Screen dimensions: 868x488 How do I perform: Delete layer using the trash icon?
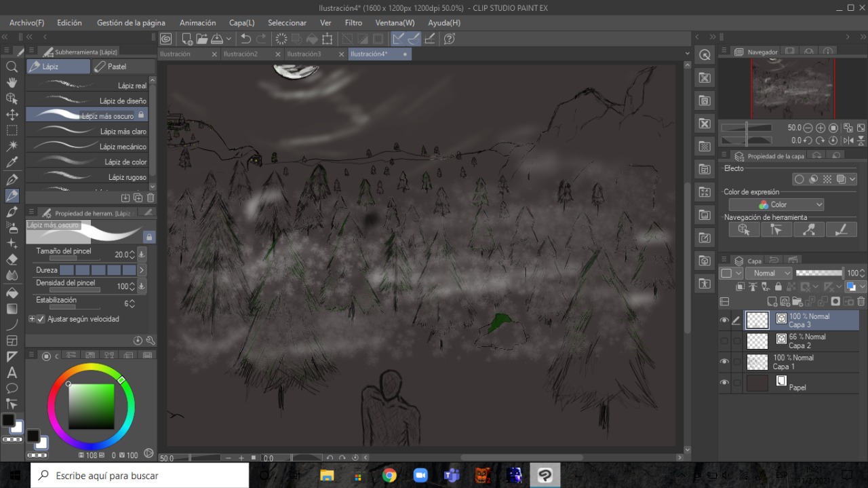pos(861,301)
